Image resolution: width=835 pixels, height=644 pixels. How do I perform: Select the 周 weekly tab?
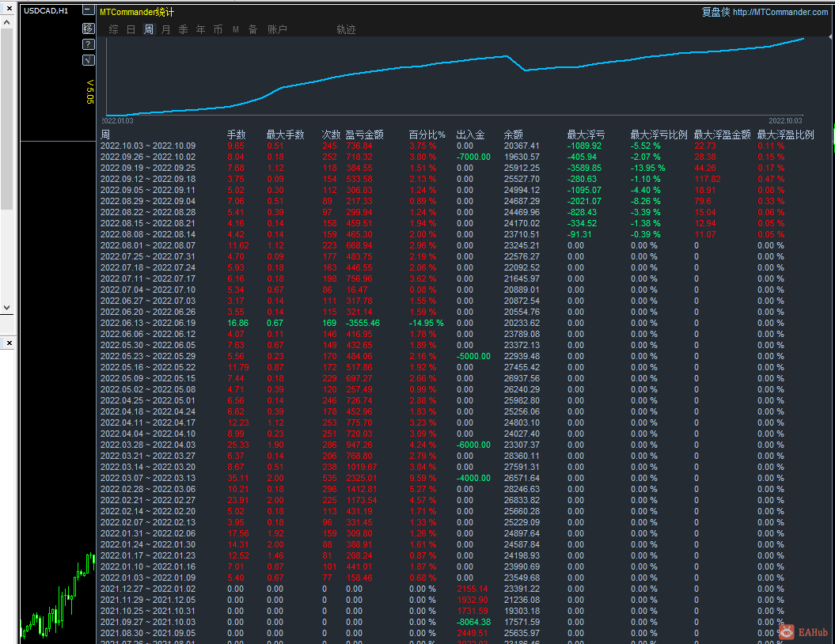[x=149, y=30]
